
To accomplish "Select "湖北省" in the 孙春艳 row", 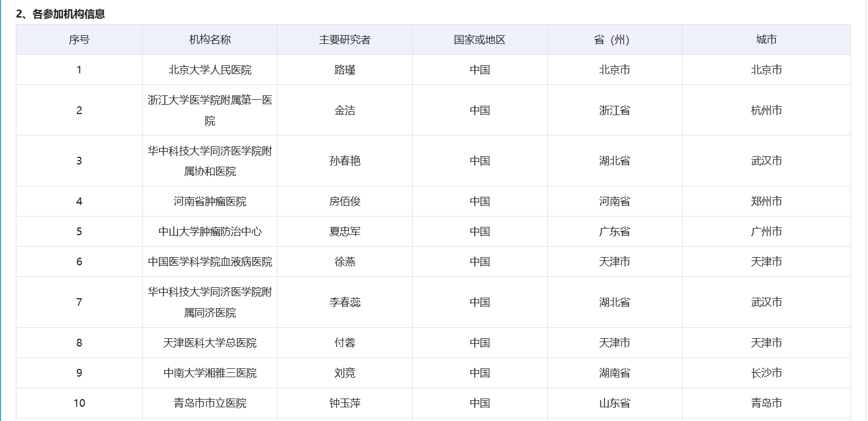I will click(615, 161).
